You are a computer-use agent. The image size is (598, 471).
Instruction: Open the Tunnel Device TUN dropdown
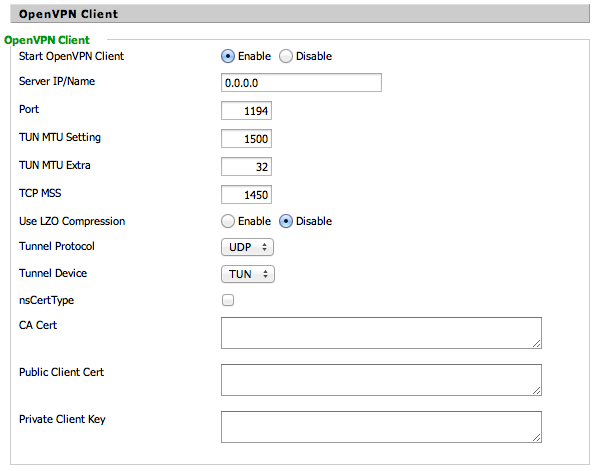coord(248,274)
